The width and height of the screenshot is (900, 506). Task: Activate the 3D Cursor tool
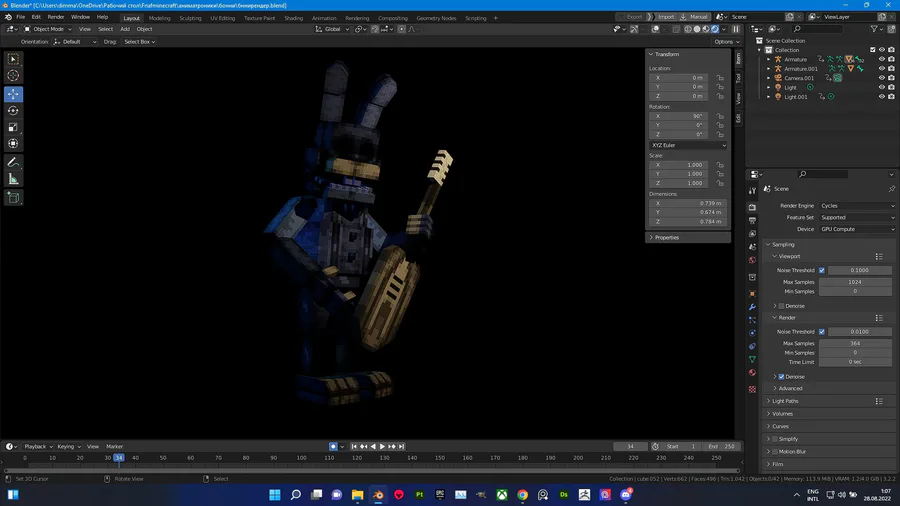click(13, 76)
